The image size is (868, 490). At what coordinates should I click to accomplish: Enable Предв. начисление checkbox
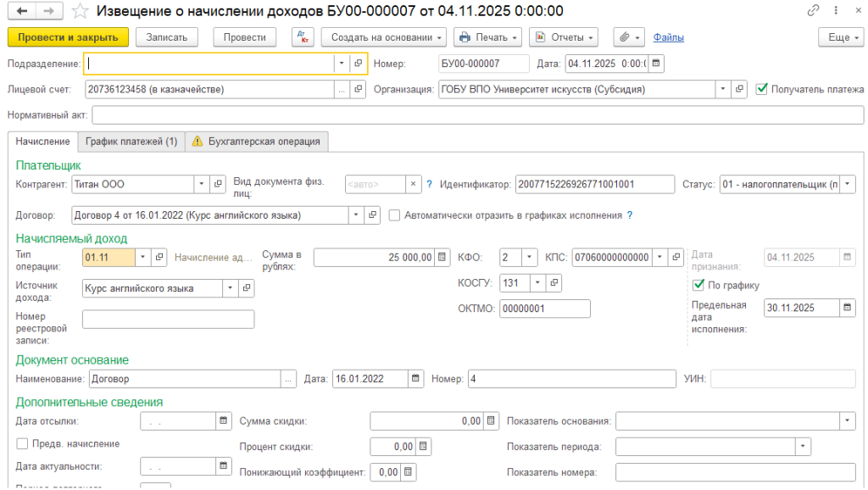pyautogui.click(x=22, y=443)
